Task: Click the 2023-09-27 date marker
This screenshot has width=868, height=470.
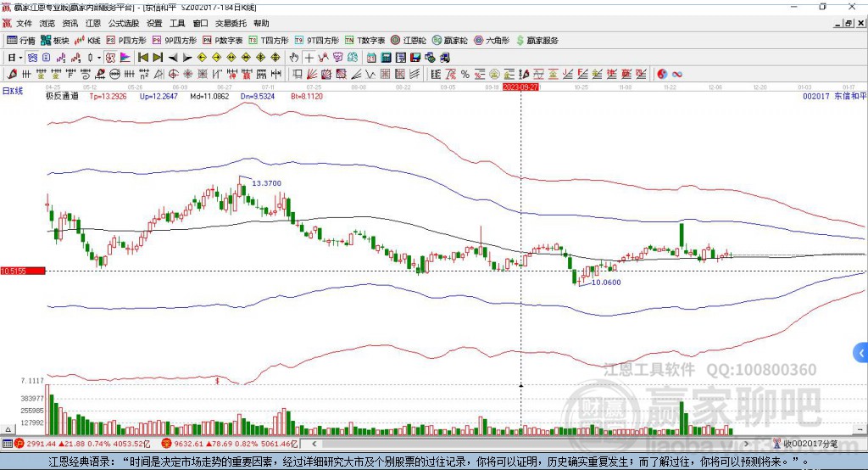Action: 520,87
